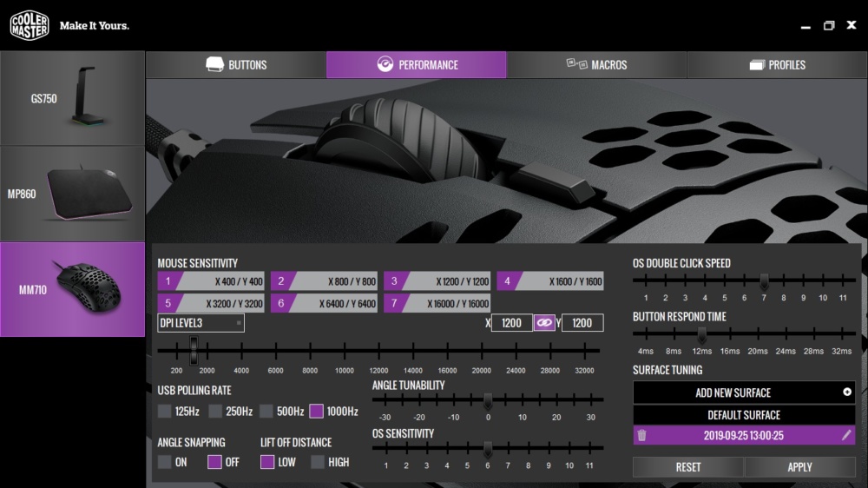Click the Cooler Master logo
Viewport: 868px width, 488px height.
coord(30,25)
